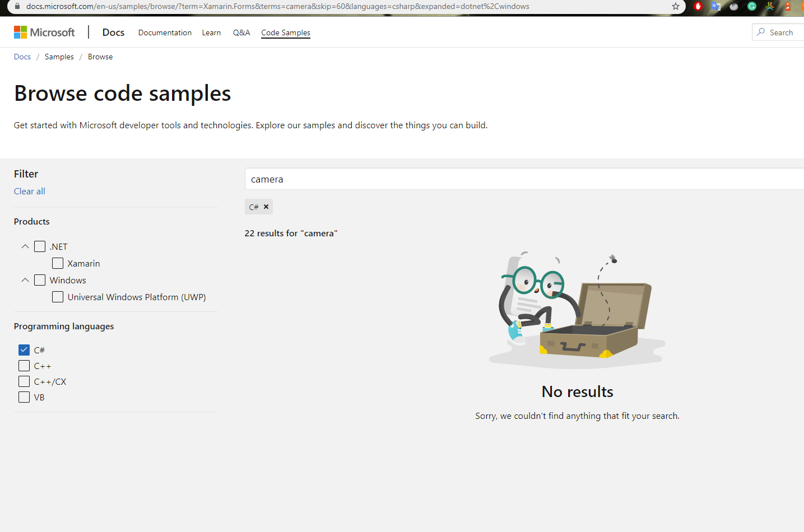Bookmark this page with the star icon

tap(676, 7)
